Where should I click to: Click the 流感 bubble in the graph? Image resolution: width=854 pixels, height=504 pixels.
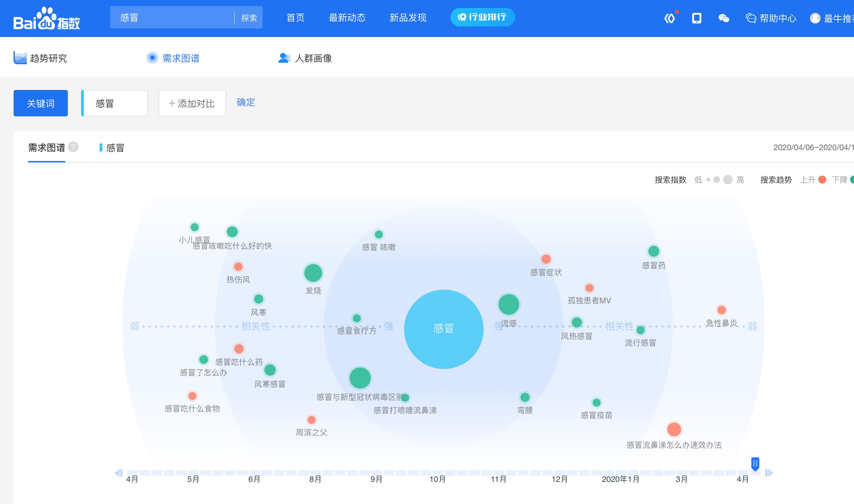tap(508, 304)
